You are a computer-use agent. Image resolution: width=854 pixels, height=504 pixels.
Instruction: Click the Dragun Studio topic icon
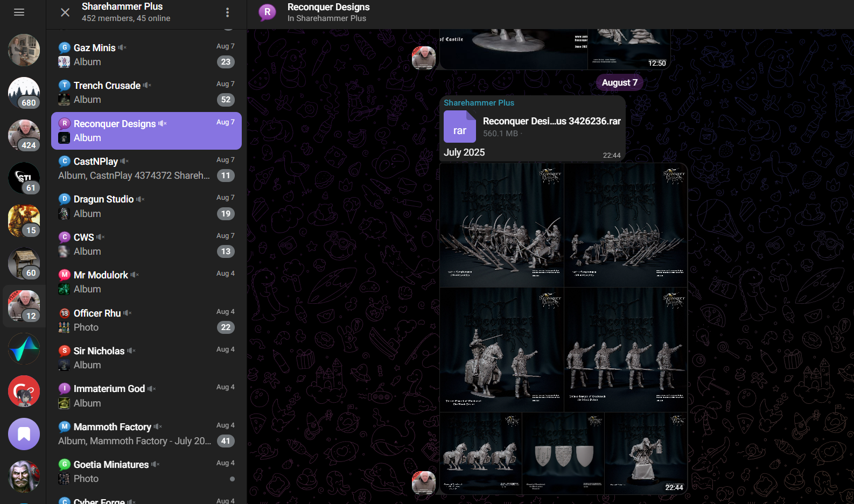click(x=64, y=199)
